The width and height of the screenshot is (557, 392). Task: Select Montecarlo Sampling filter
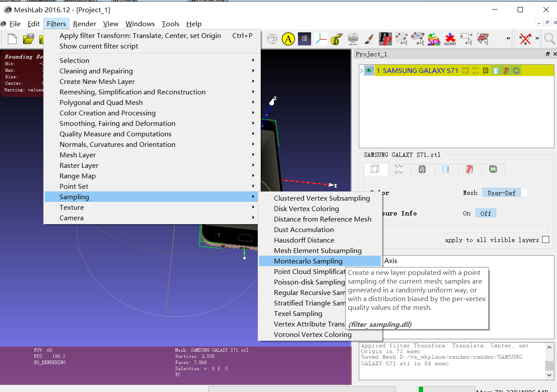point(320,261)
